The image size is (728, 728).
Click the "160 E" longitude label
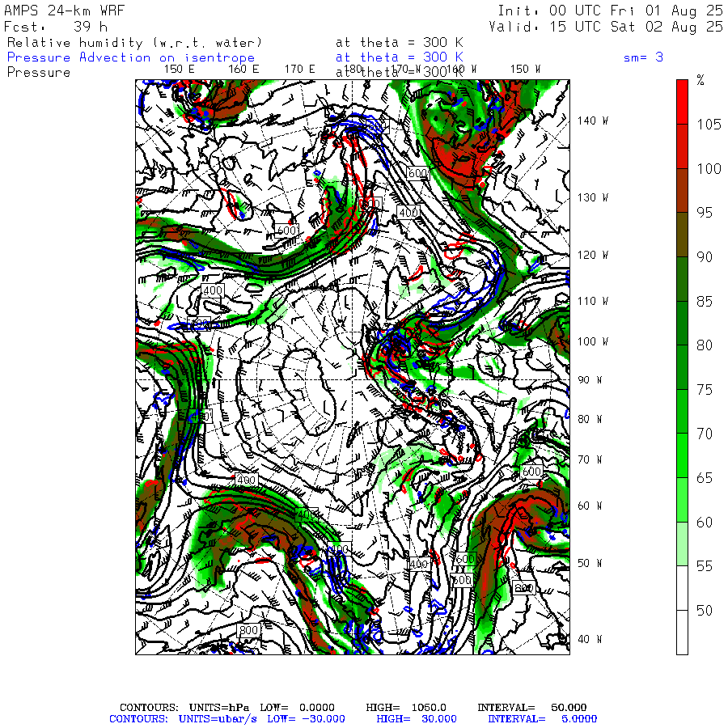243,70
